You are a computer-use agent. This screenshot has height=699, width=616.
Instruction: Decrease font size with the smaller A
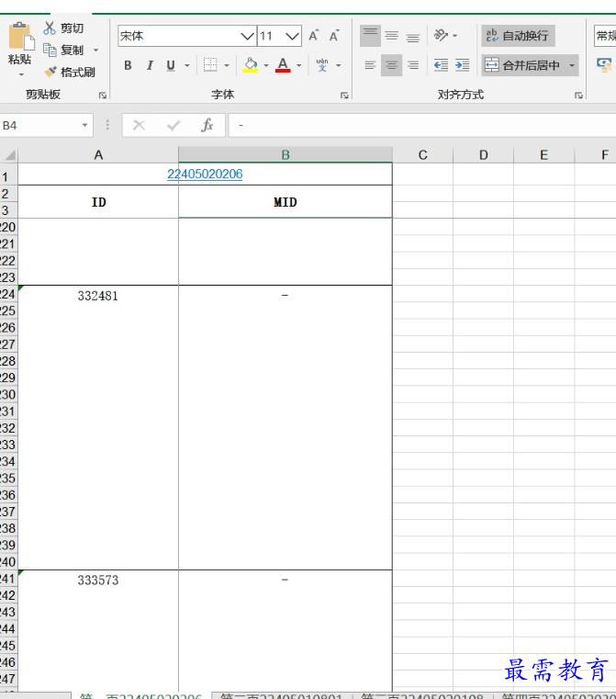click(334, 36)
